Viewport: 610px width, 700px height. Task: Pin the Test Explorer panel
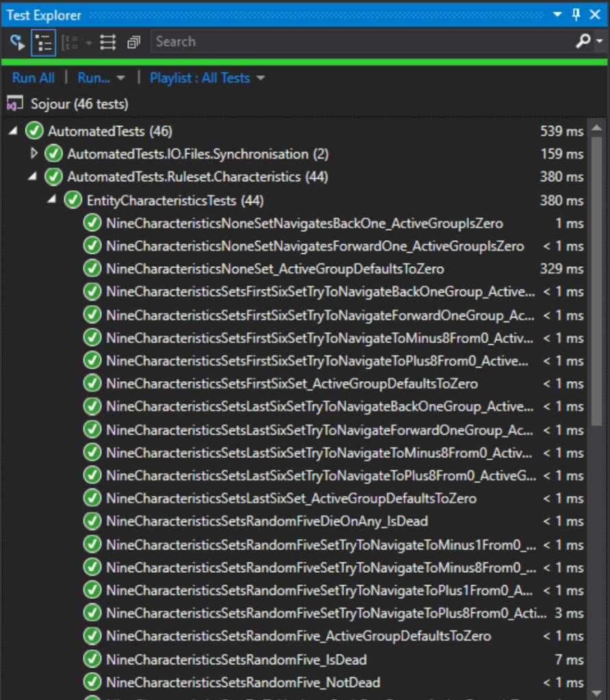tap(576, 14)
